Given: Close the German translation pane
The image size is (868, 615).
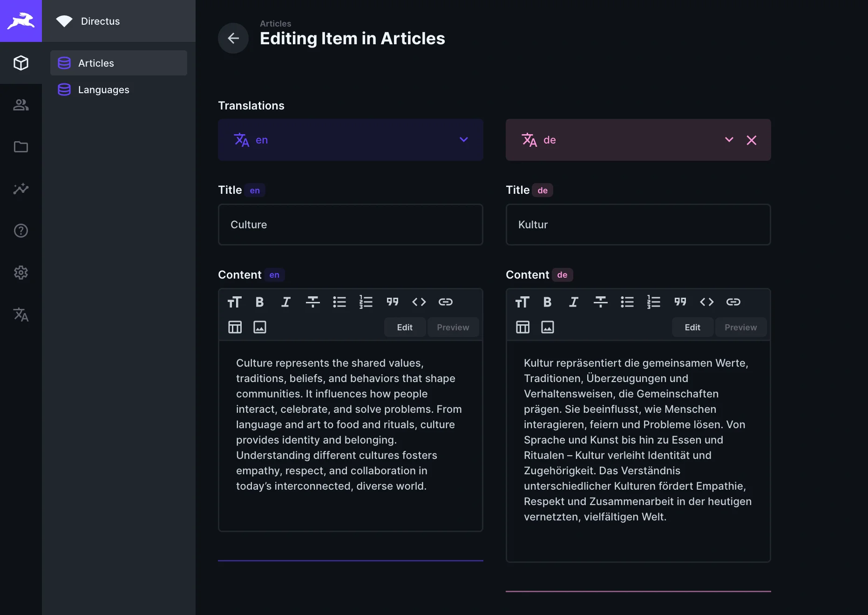Looking at the screenshot, I should click(x=751, y=140).
